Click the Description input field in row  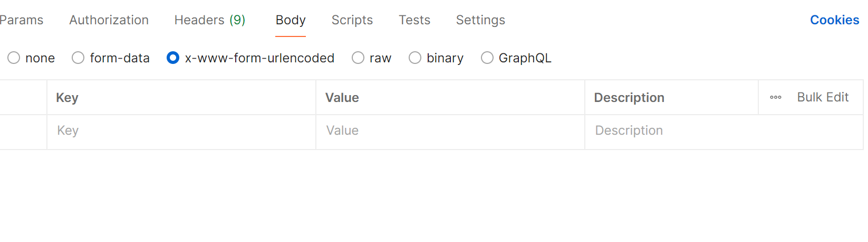tap(722, 131)
